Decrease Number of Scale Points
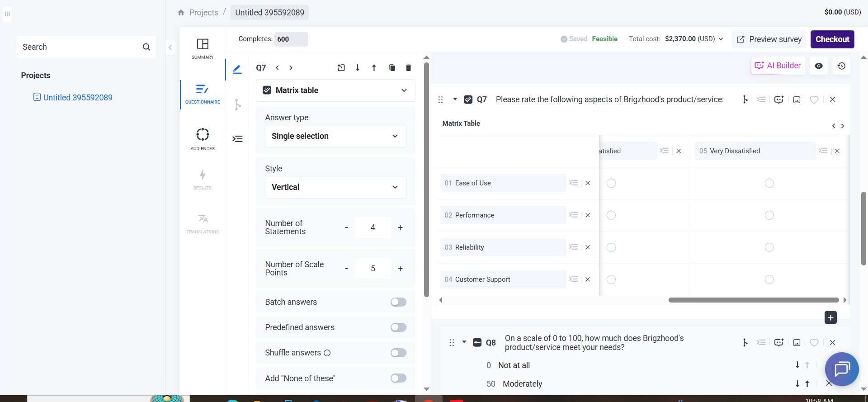 346,269
